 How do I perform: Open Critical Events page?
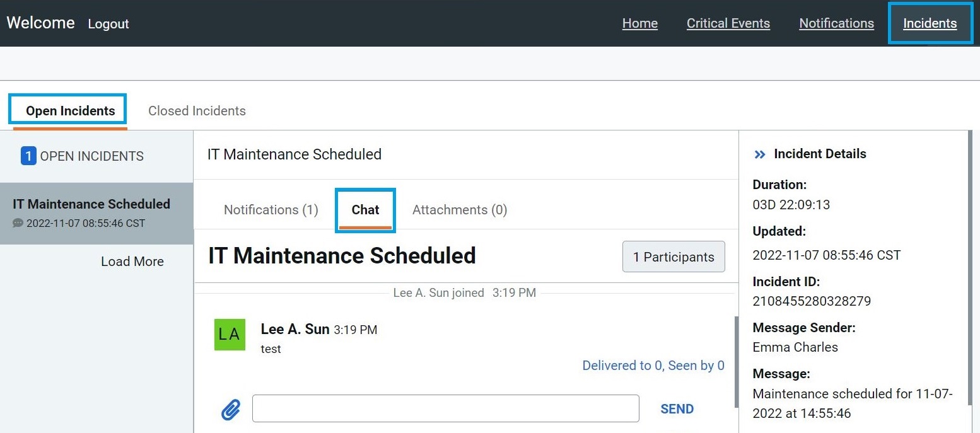tap(728, 23)
